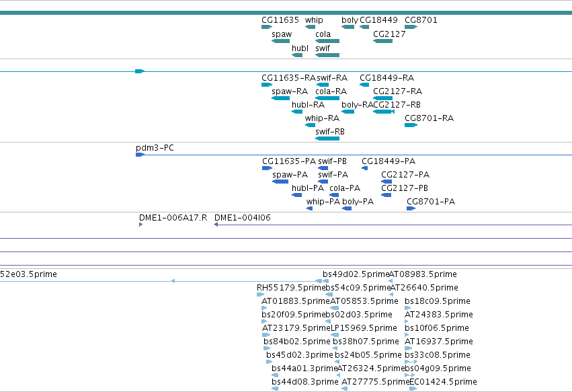The height and width of the screenshot is (392, 572).
Task: Click EST AT24383.5prime
Action: pyautogui.click(x=407, y=321)
